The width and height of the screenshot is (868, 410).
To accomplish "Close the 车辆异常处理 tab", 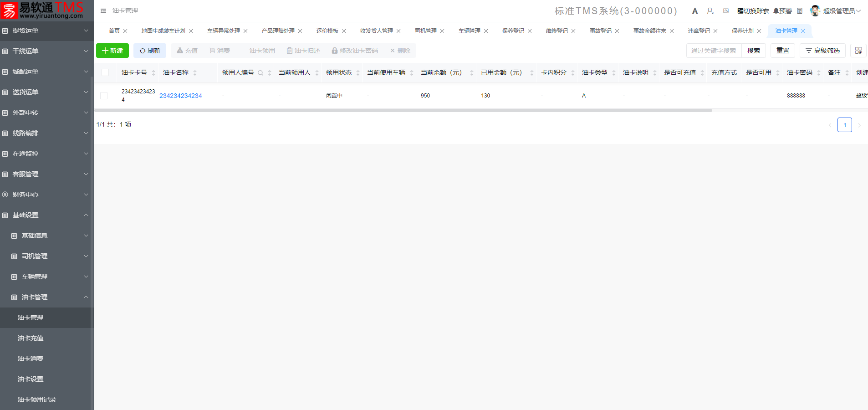I will point(245,31).
